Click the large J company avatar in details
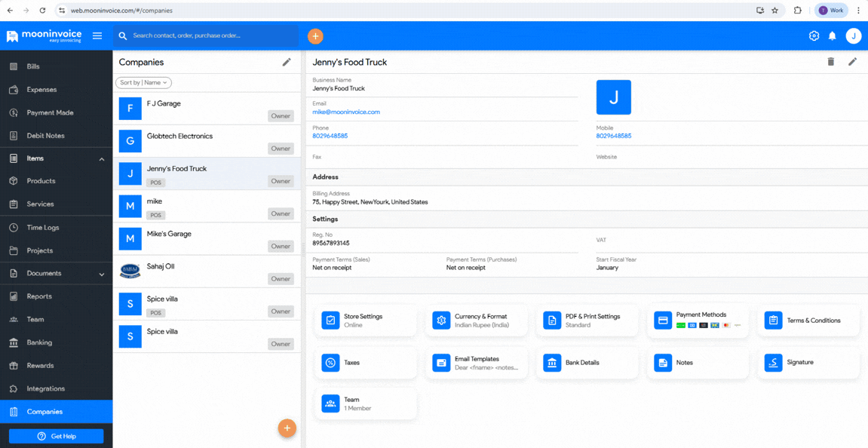Screen dimensions: 868x448 click(613, 97)
